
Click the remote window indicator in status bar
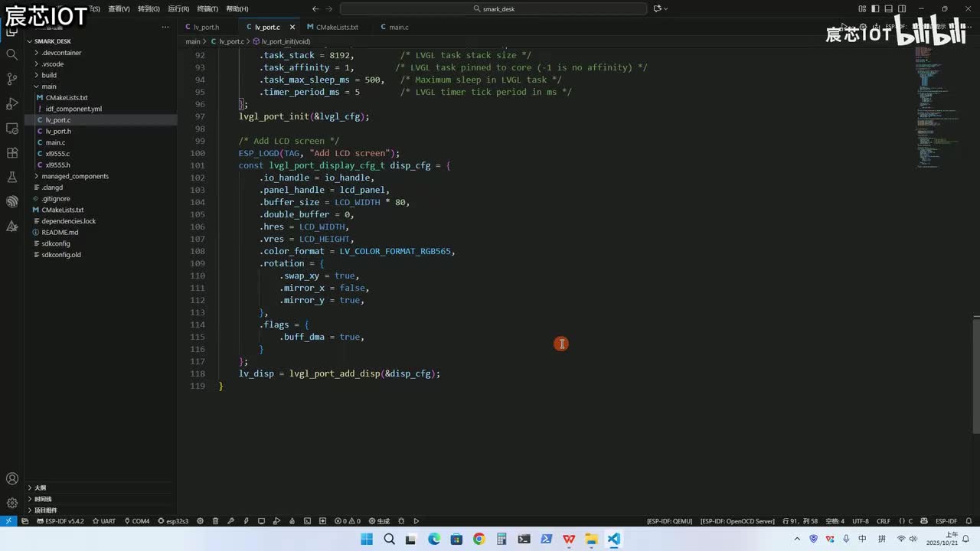pyautogui.click(x=8, y=521)
